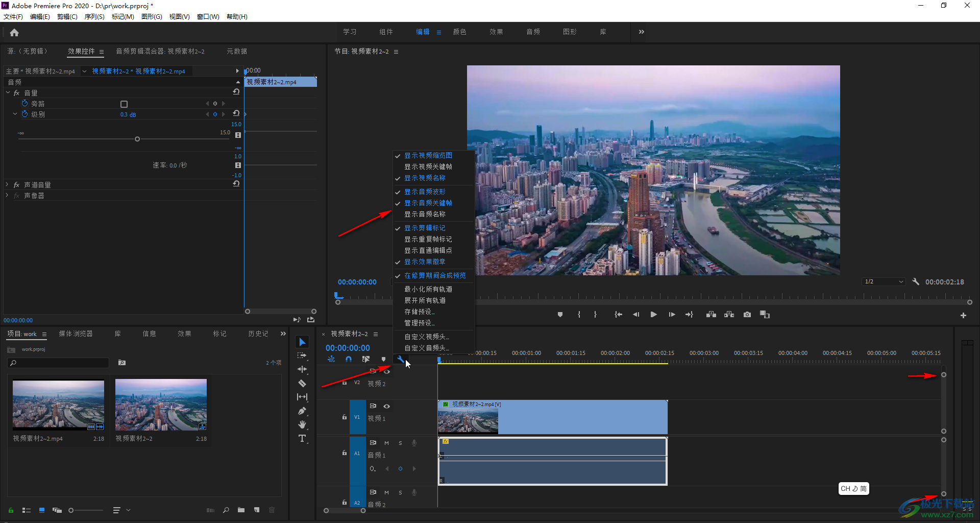
Task: Switch to 颜色 workspace tab
Action: click(x=459, y=32)
